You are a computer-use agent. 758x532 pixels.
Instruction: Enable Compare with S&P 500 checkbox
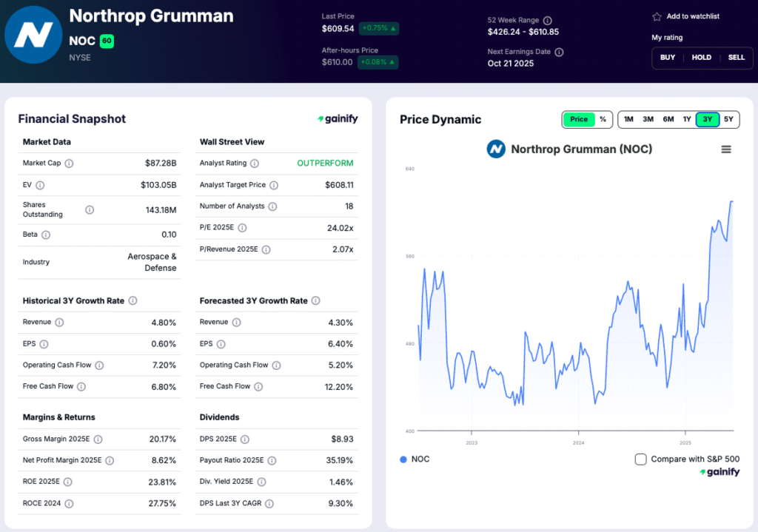click(641, 459)
